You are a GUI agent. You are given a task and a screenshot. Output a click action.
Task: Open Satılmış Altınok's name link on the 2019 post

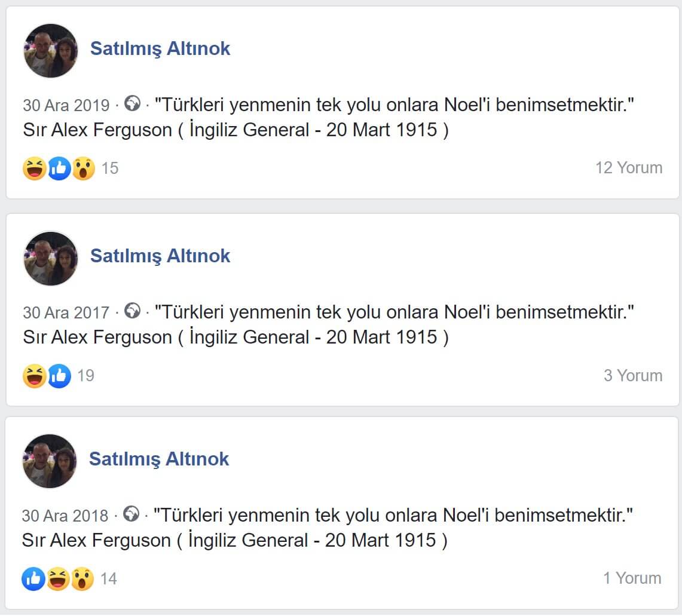[x=160, y=48]
